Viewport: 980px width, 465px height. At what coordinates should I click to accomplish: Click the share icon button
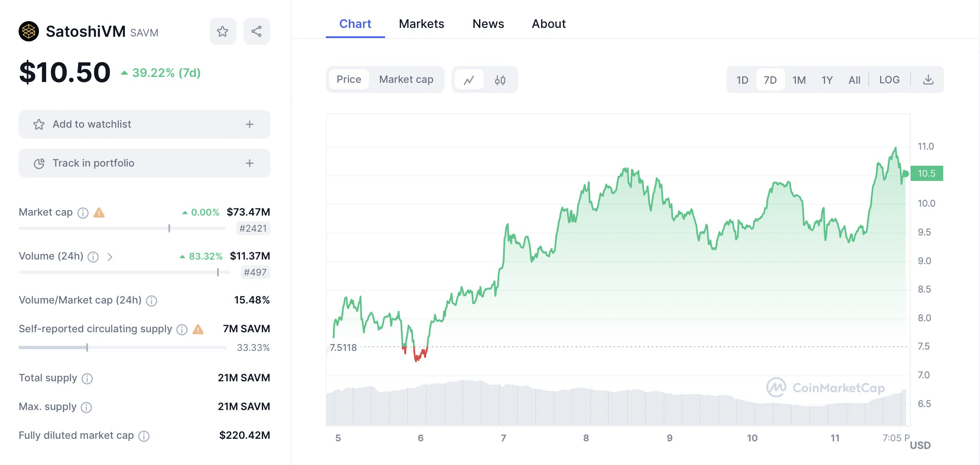[x=256, y=31]
